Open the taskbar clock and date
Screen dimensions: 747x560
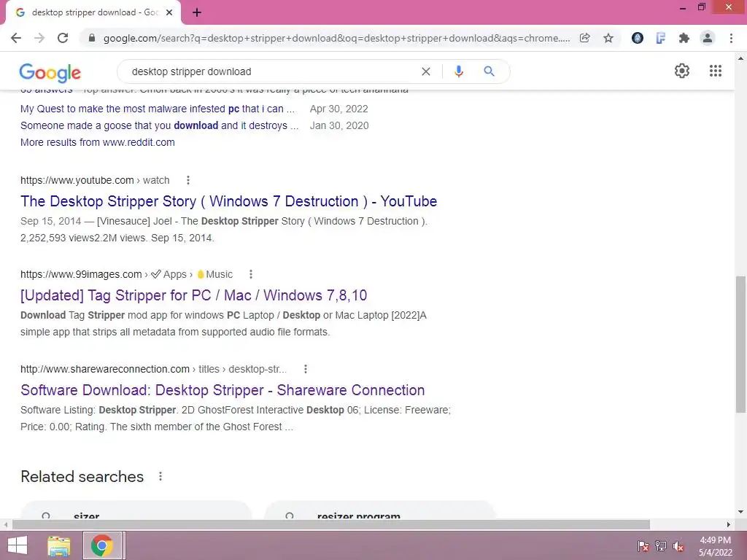[715, 546]
